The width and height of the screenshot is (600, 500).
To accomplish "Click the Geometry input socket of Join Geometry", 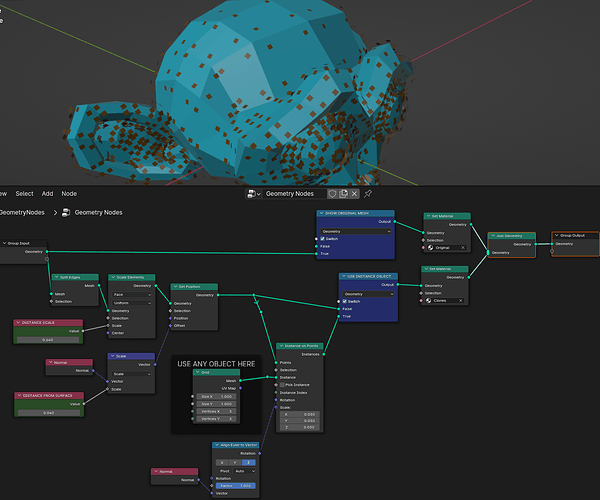I will (488, 252).
